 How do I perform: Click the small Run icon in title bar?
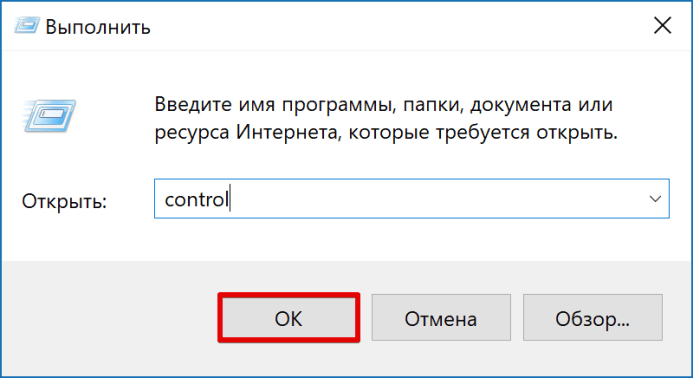point(27,26)
